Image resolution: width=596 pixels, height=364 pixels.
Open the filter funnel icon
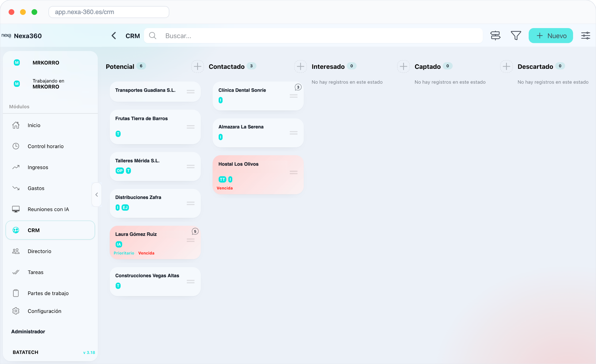[x=516, y=36]
